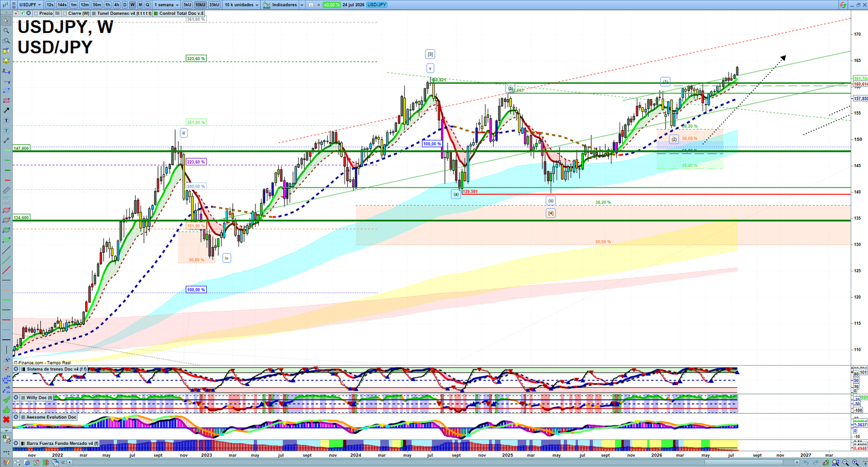Select the text box T tool
Viewport: 868px width, 467px height.
tap(6, 120)
